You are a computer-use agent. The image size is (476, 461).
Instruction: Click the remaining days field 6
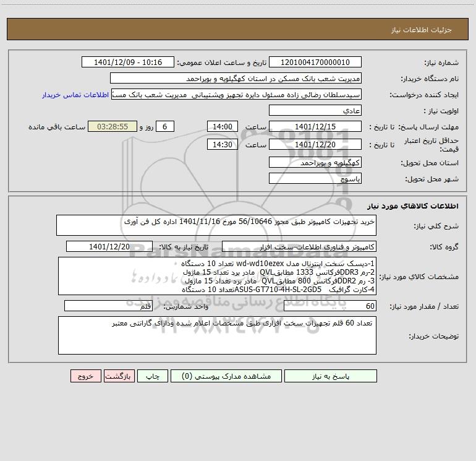[x=165, y=126]
